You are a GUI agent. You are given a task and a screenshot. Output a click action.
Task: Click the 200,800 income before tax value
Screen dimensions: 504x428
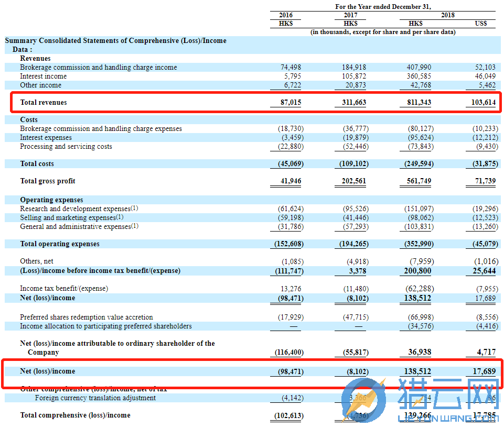click(418, 271)
